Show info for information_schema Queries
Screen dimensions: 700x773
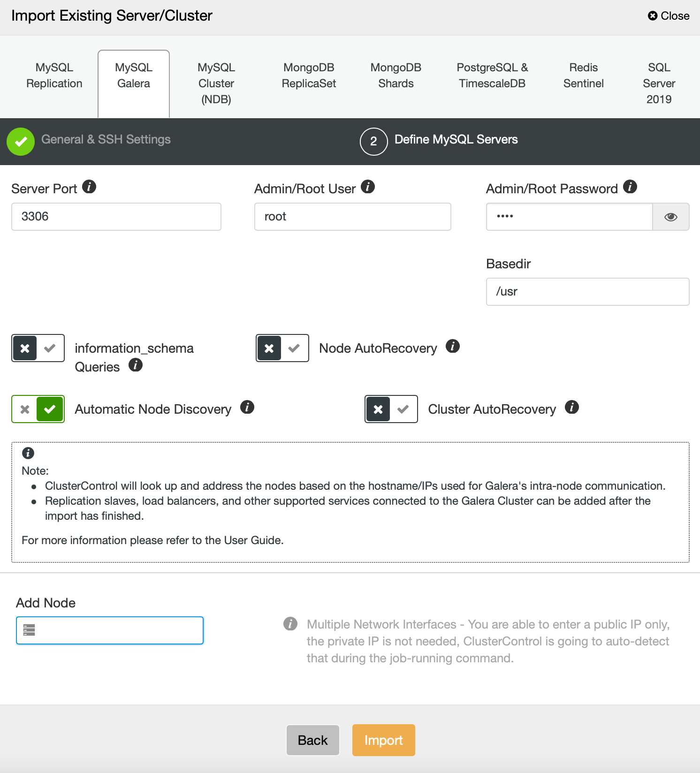pyautogui.click(x=136, y=365)
